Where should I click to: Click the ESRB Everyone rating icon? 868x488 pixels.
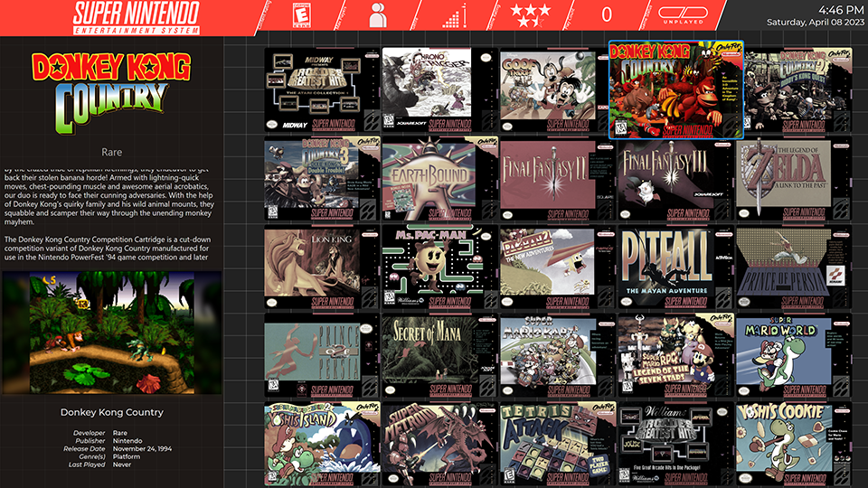(302, 15)
